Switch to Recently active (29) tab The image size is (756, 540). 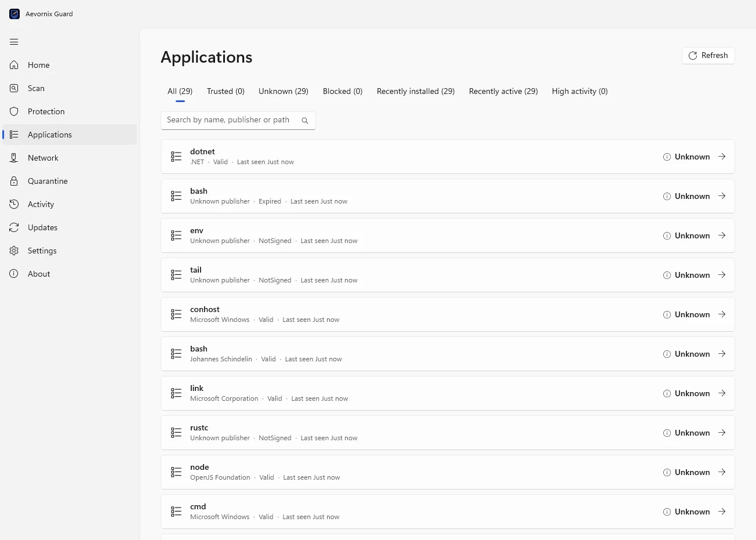point(503,91)
